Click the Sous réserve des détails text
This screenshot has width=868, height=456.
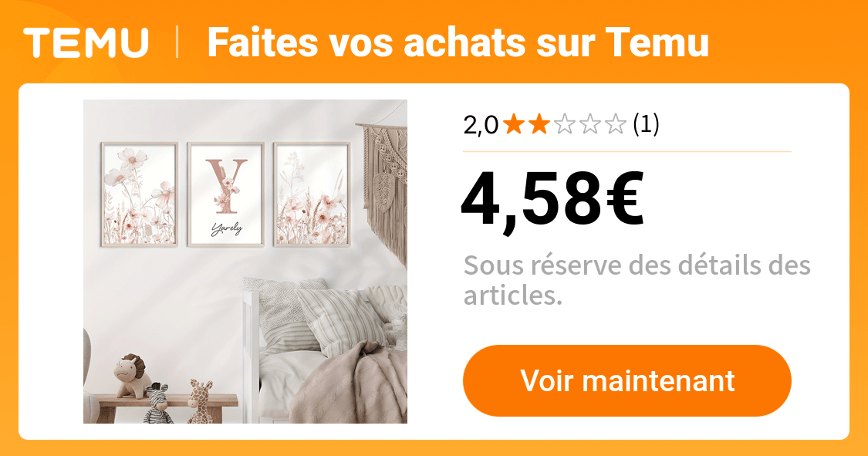[x=637, y=280]
